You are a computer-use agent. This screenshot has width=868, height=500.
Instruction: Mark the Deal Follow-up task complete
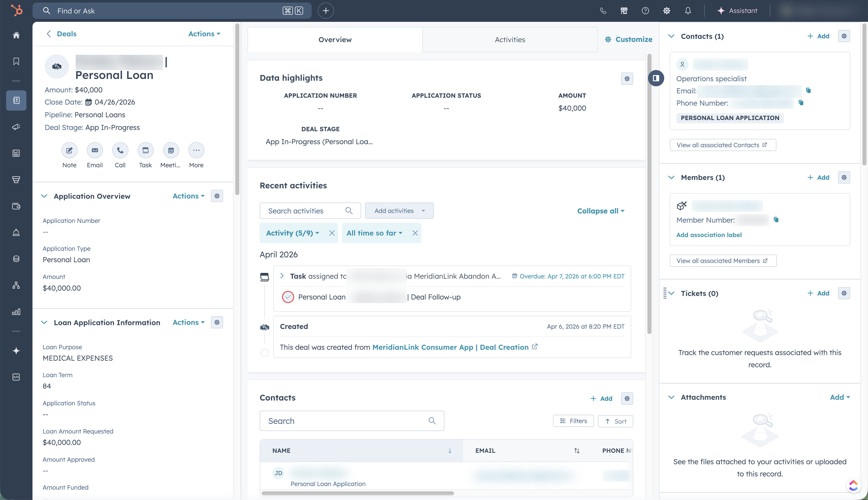(x=288, y=297)
